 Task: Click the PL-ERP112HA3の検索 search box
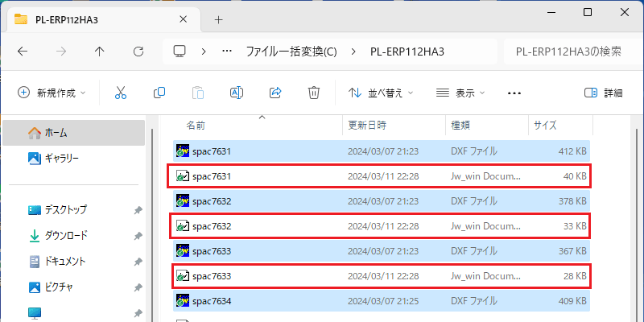(571, 52)
